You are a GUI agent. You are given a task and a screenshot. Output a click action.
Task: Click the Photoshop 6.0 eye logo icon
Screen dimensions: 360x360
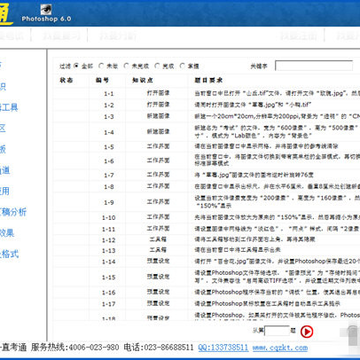coord(46,9)
